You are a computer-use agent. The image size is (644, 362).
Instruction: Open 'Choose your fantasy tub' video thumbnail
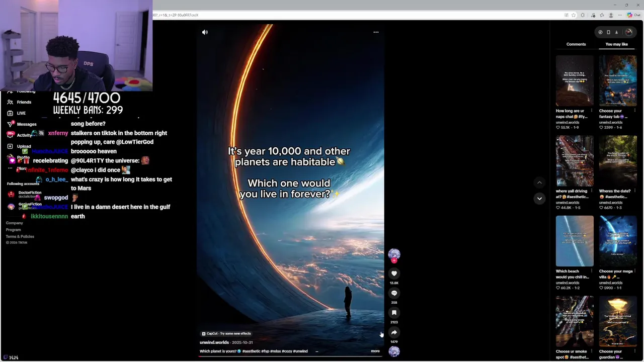point(618,81)
